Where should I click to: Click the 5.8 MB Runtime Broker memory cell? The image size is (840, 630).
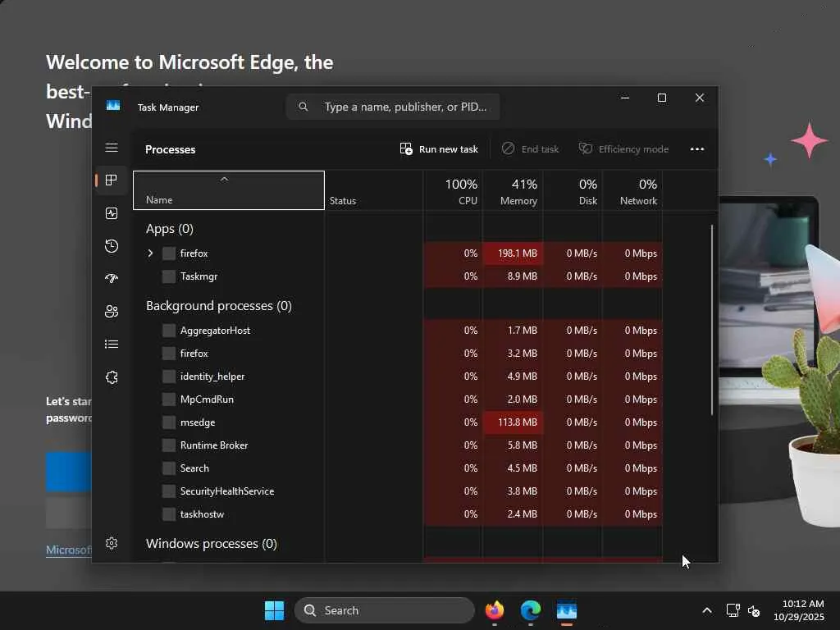click(514, 445)
